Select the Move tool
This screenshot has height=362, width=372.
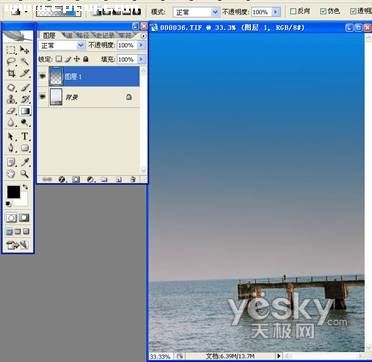point(24,50)
